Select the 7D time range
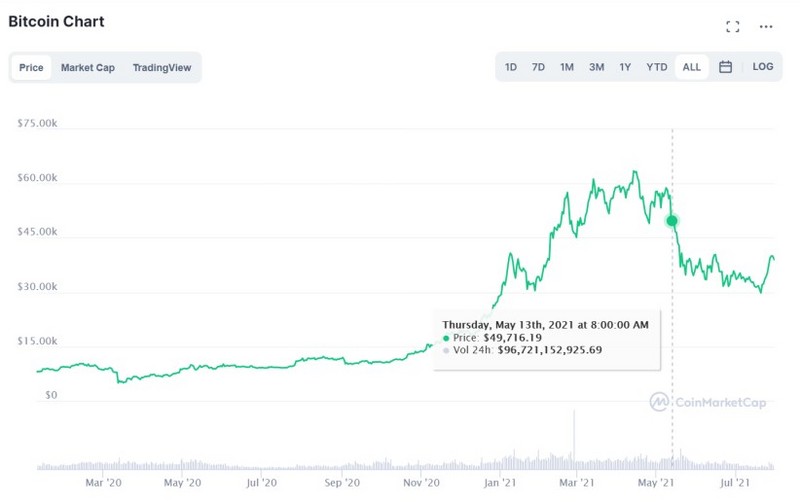 (538, 67)
